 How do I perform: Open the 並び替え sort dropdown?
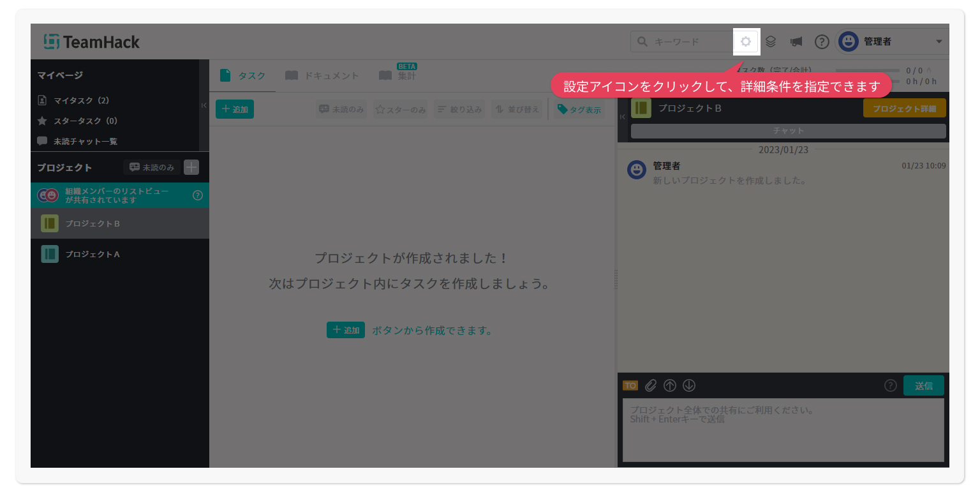[517, 110]
